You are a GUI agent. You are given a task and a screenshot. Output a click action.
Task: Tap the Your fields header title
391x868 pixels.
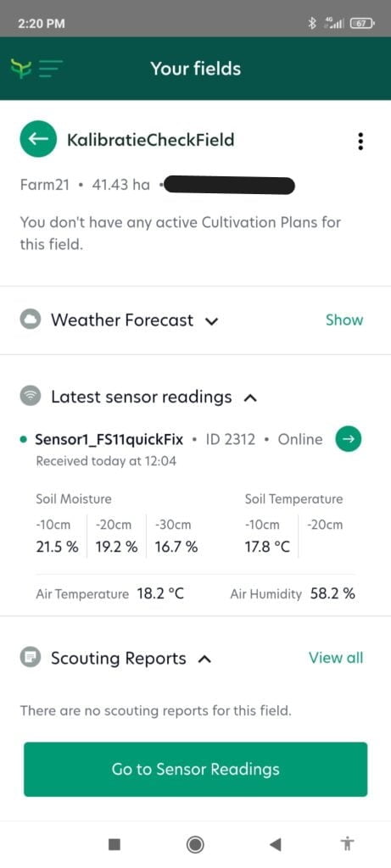(195, 69)
